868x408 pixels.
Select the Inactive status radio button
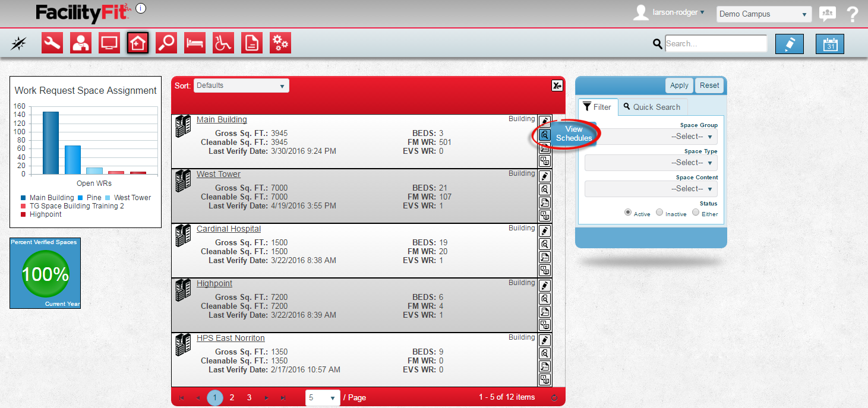[659, 213]
